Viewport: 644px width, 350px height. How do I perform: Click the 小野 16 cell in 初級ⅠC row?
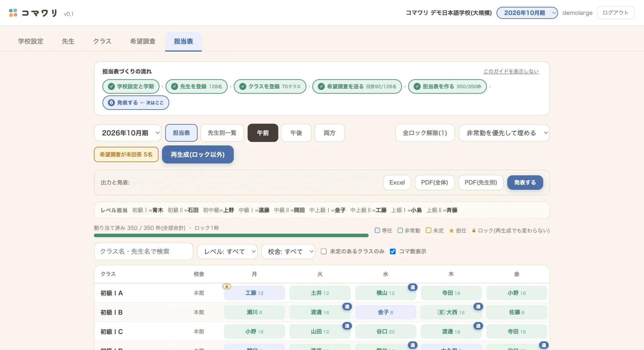[x=254, y=332]
